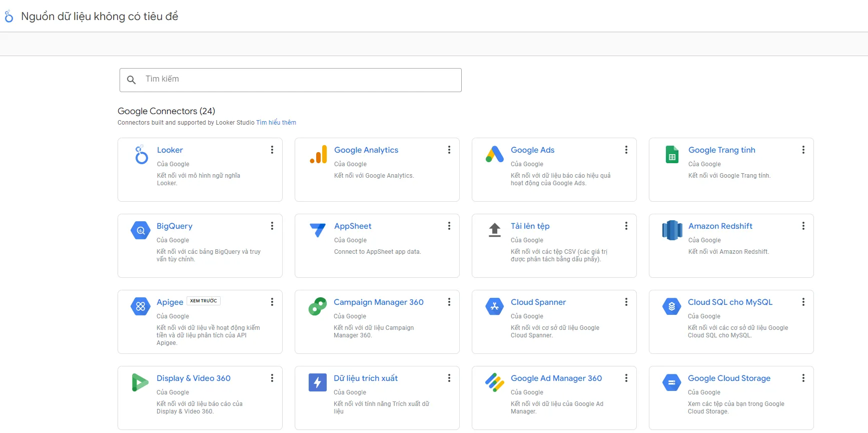Select the Google Ads logo icon
Image resolution: width=868 pixels, height=433 pixels.
pyautogui.click(x=495, y=154)
